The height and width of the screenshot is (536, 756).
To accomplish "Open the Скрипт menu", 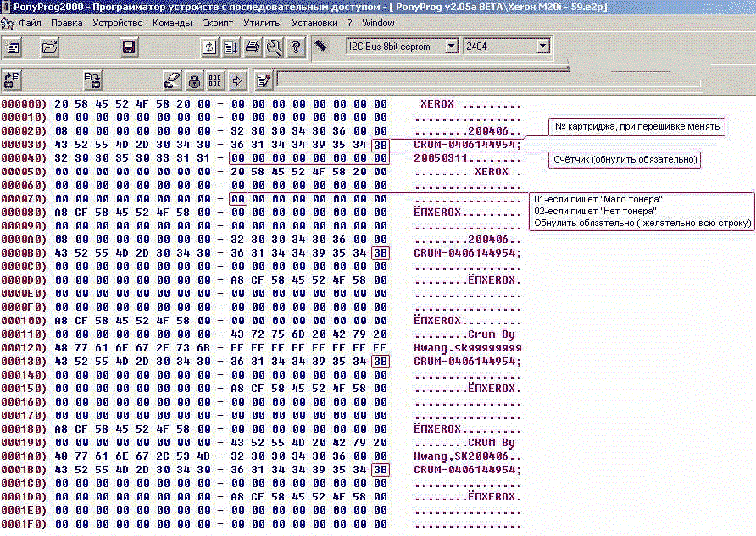I will [x=218, y=23].
